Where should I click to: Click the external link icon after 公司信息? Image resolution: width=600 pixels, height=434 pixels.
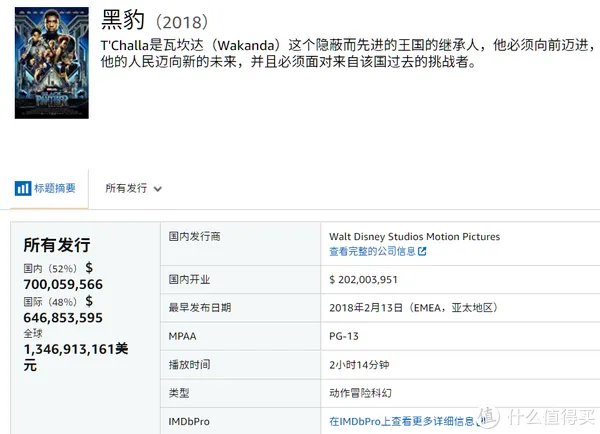[x=422, y=251]
